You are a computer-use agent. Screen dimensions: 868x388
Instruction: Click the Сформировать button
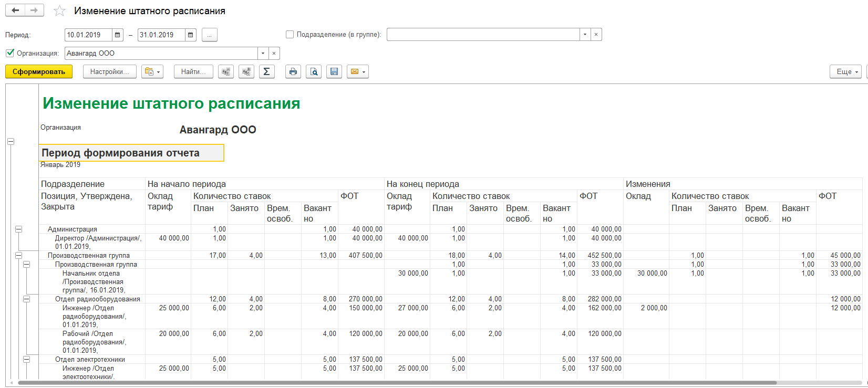coord(39,72)
